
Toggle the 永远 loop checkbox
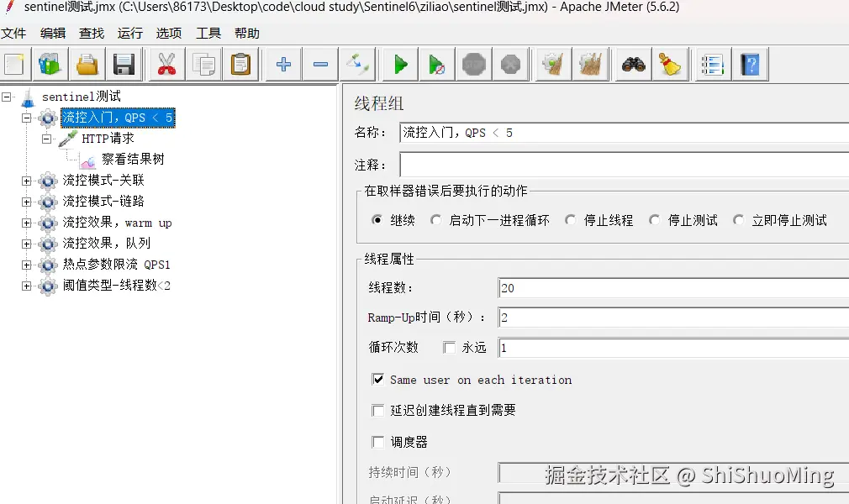[450, 348]
